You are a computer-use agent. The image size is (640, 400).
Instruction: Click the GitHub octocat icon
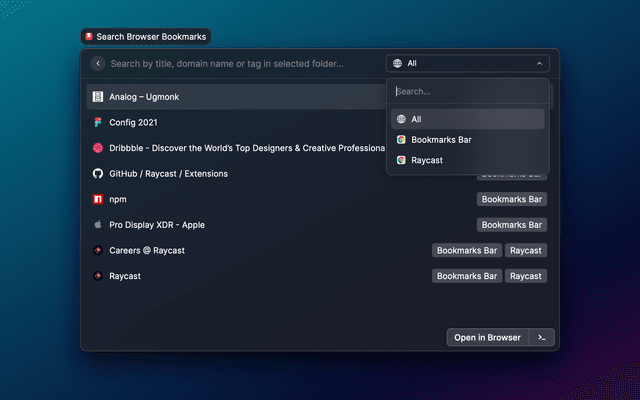98,174
